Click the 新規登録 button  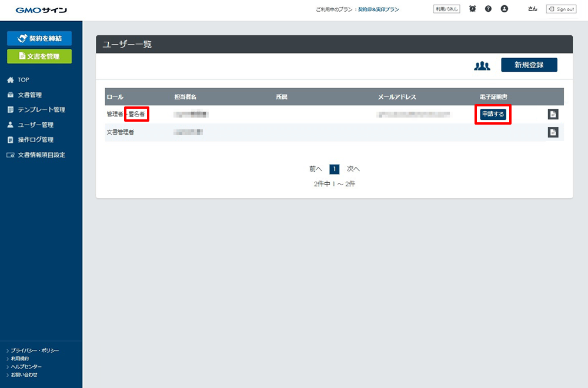click(529, 65)
